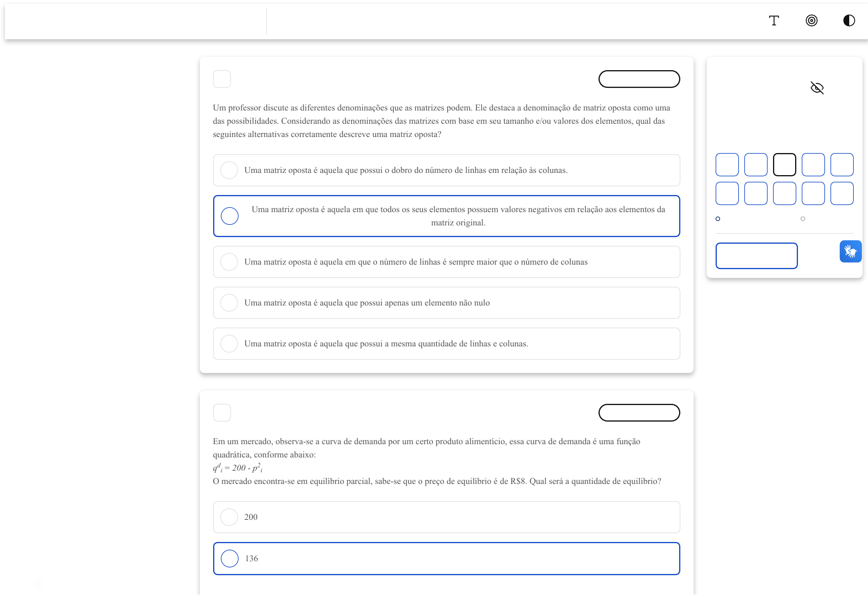The height and width of the screenshot is (595, 868).
Task: Click first box in question navigator grid
Action: pos(727,165)
